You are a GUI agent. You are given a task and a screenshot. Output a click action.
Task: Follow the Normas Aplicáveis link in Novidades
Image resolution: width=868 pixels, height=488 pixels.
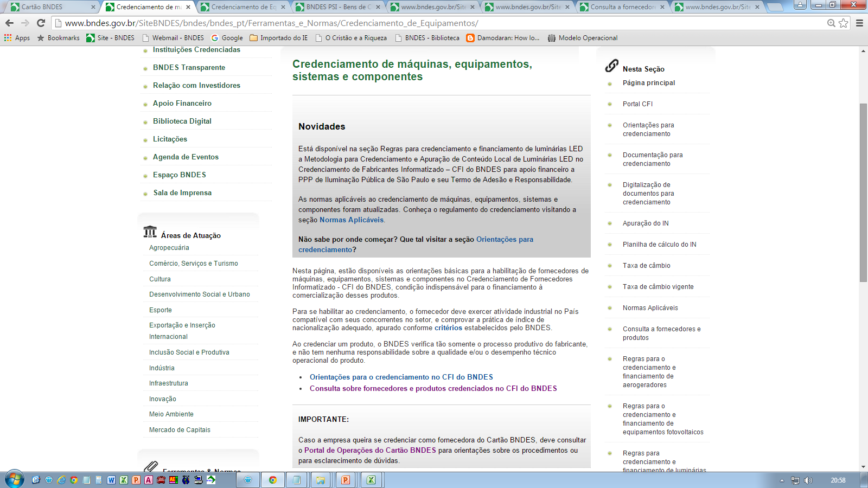[352, 220]
